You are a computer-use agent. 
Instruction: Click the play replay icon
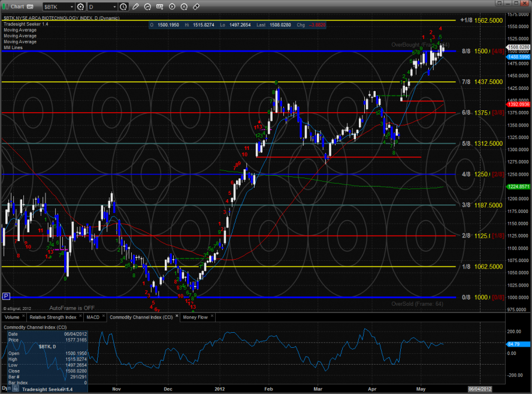(172, 7)
